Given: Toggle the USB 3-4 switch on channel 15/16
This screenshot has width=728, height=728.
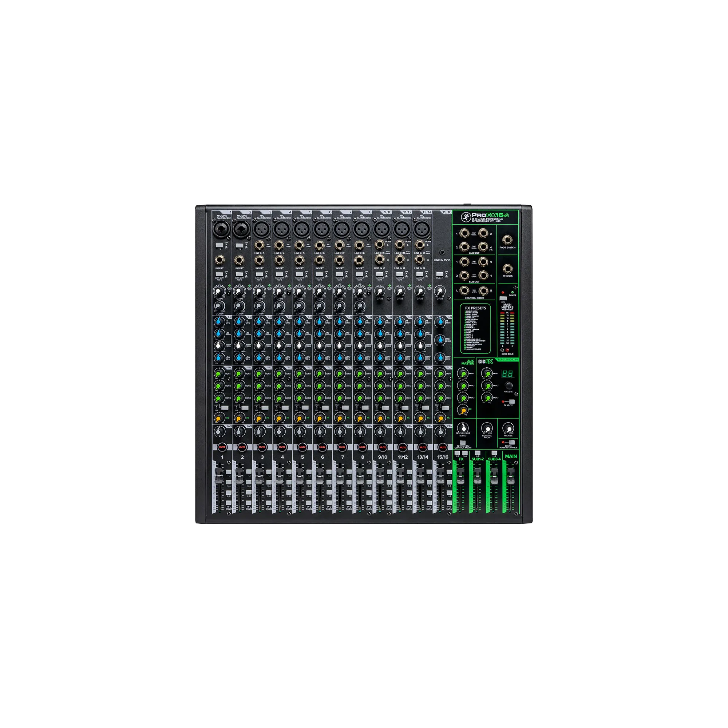Looking at the screenshot, I should [x=440, y=274].
